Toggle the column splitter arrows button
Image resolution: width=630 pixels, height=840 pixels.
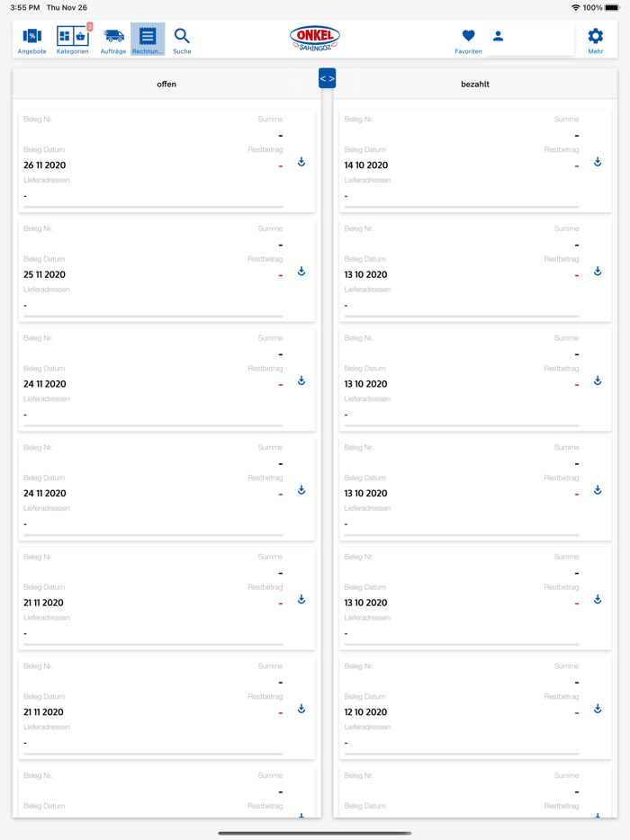pyautogui.click(x=327, y=78)
